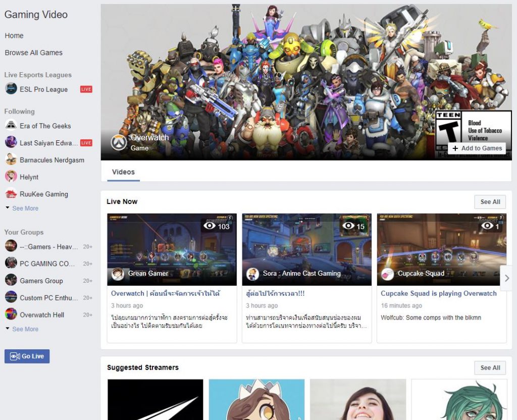
Task: Click viewer count eye icon showing 103
Action: pos(210,226)
